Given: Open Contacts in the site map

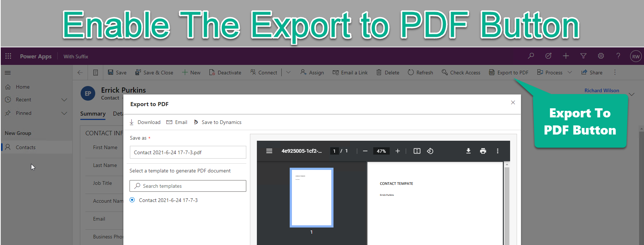Looking at the screenshot, I should point(36,147).
